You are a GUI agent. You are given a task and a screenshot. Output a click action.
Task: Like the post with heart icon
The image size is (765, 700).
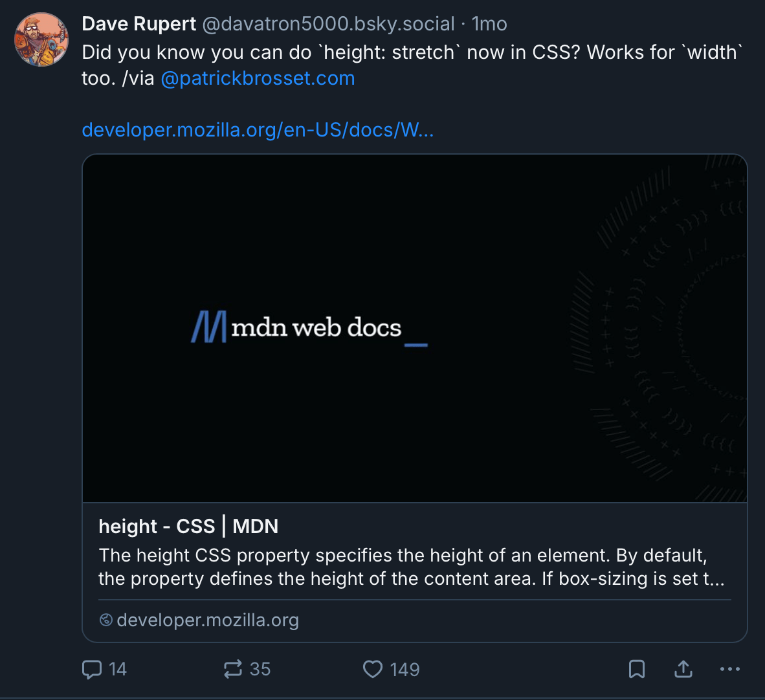373,669
